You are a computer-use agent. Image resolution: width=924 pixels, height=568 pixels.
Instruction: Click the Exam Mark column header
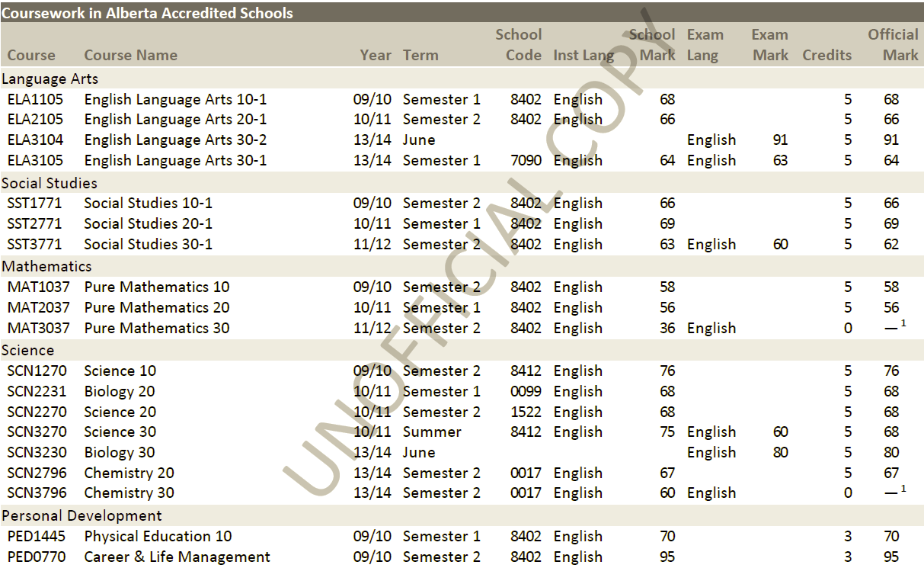click(x=769, y=45)
